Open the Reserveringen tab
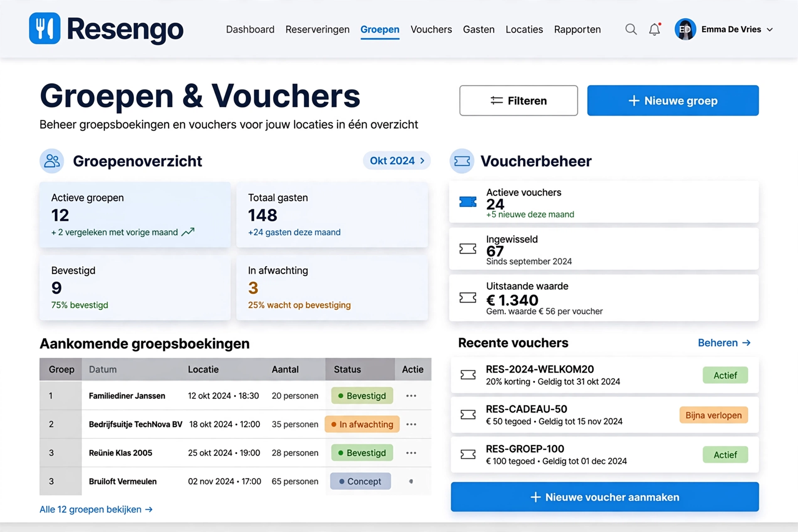The width and height of the screenshot is (798, 532). click(x=318, y=30)
